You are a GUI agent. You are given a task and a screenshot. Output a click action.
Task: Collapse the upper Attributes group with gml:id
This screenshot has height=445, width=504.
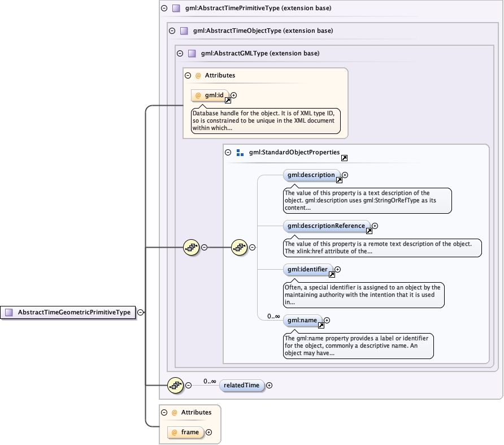(x=188, y=76)
